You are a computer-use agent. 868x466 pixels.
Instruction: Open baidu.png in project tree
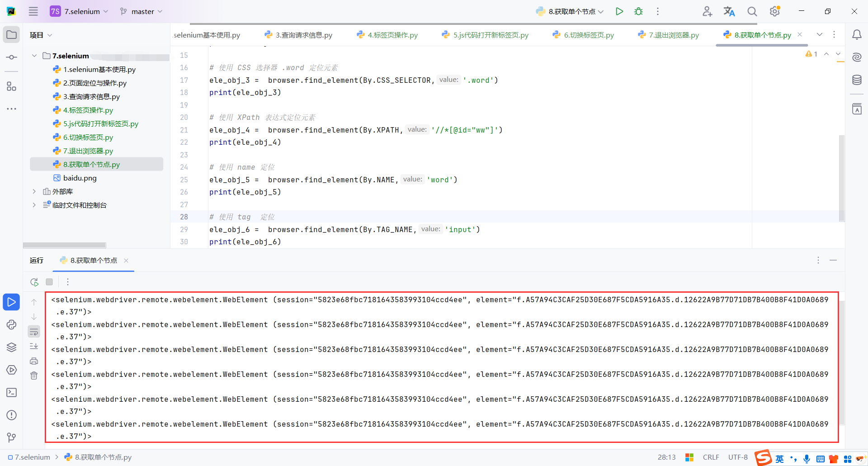[x=75, y=178]
